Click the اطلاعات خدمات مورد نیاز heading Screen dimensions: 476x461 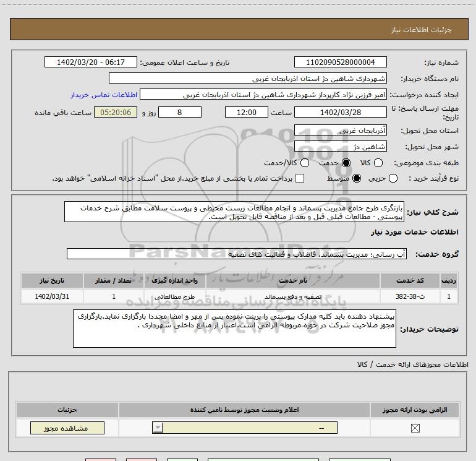point(414,232)
